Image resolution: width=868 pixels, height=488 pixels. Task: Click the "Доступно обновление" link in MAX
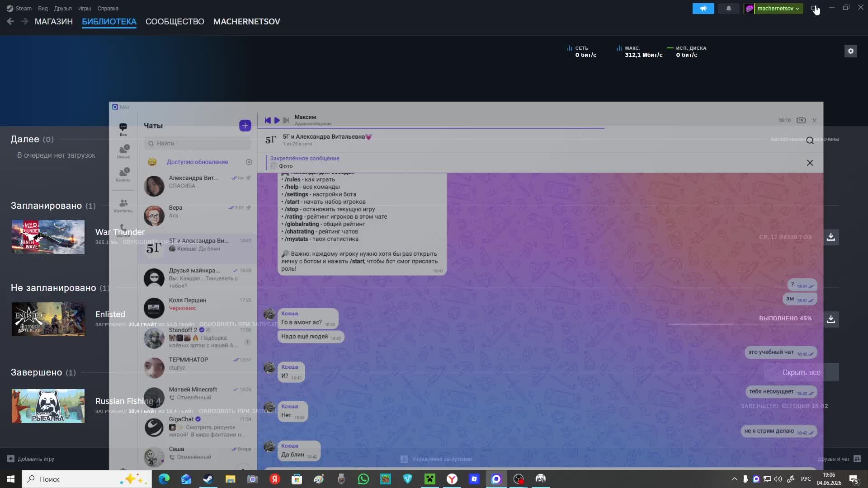click(x=197, y=162)
